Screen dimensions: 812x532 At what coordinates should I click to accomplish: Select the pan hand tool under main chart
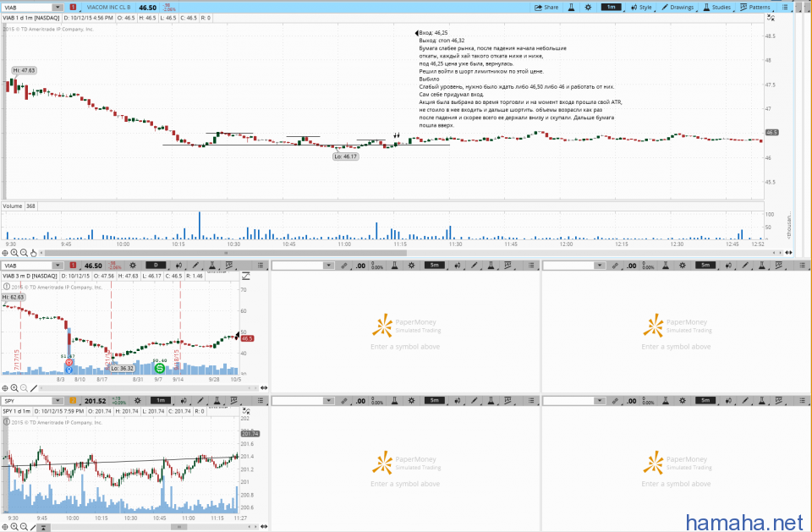(34, 253)
